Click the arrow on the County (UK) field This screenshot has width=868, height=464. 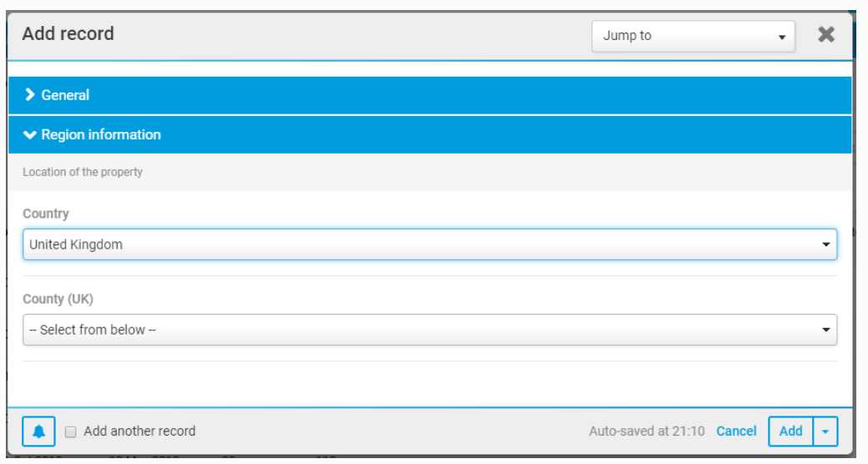825,330
